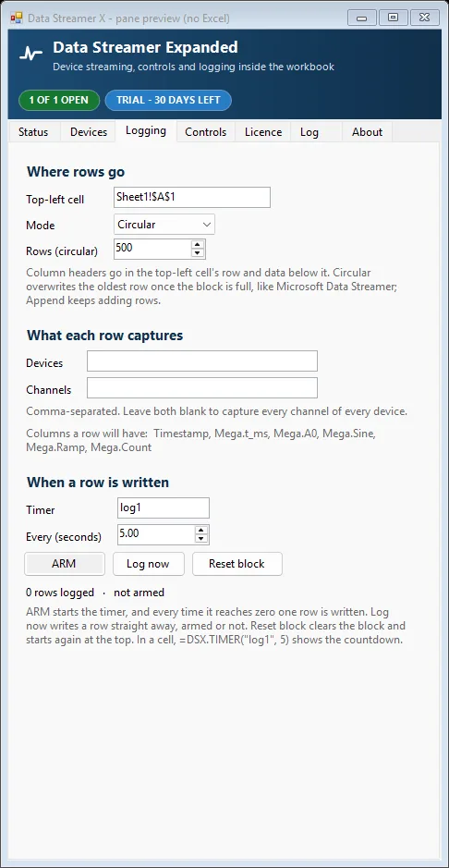Open the Mode dropdown showing Circular

[x=164, y=225]
